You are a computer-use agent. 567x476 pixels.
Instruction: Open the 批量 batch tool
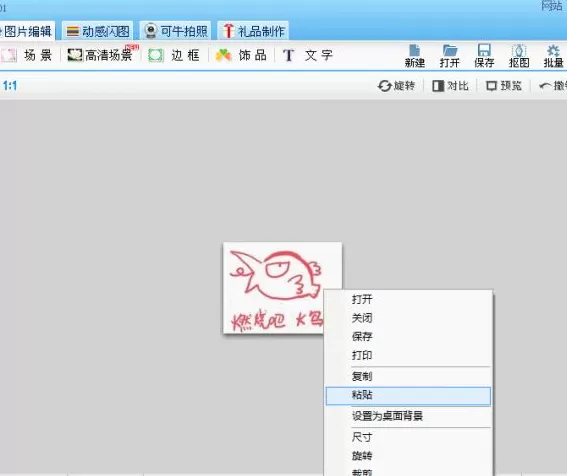click(554, 56)
